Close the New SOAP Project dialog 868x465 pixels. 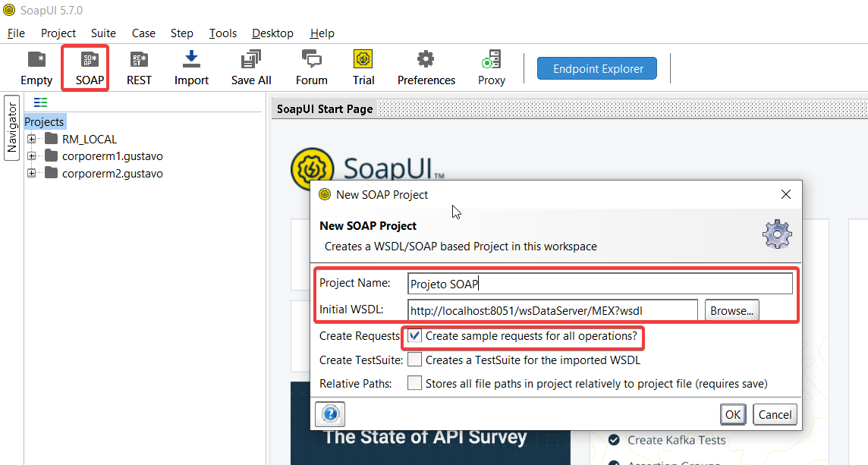click(x=785, y=194)
